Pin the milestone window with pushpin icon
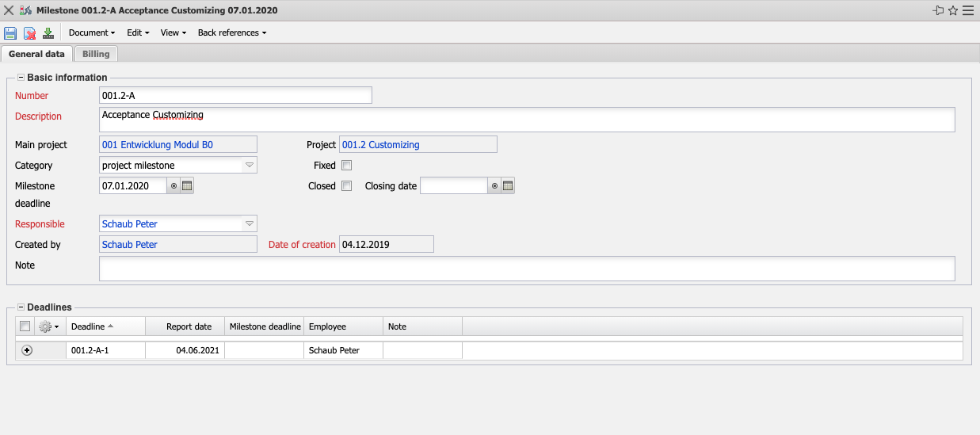Image resolution: width=980 pixels, height=435 pixels. (x=938, y=11)
